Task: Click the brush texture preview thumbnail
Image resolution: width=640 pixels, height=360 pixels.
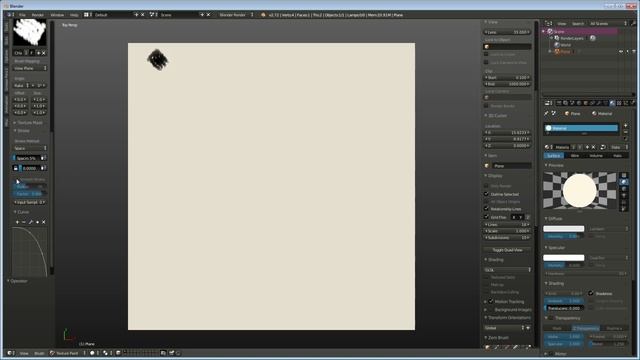Action: (29, 33)
